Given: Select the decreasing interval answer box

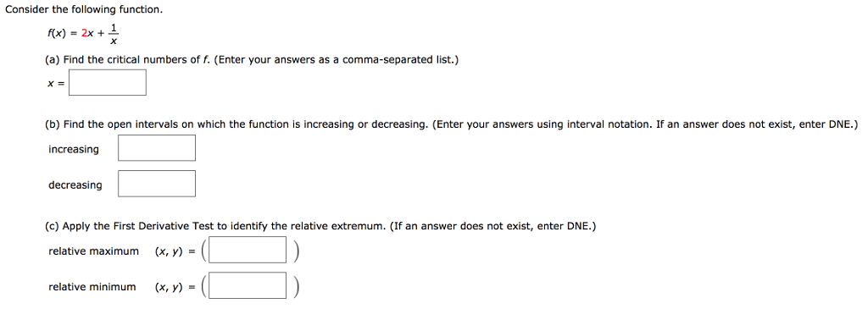Looking at the screenshot, I should coord(157,184).
